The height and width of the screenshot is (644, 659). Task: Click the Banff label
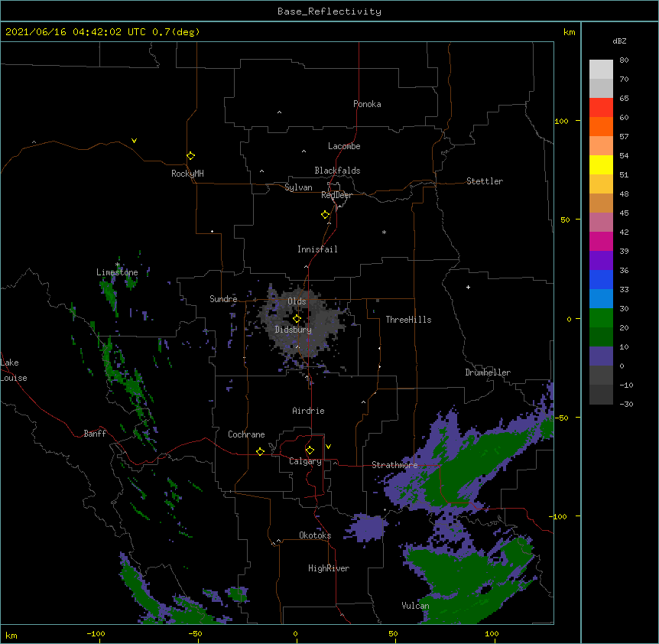click(x=95, y=434)
